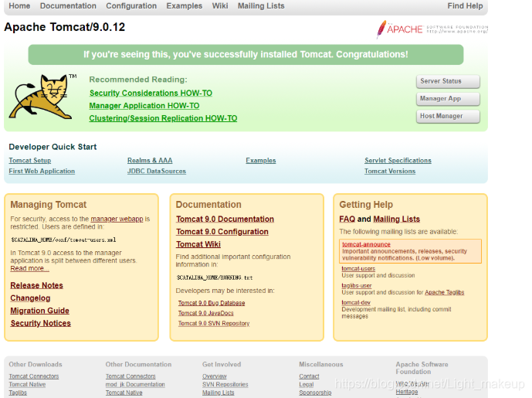Click the successfully installed Tomcat congratulations banner
The image size is (532, 398).
pyautogui.click(x=246, y=54)
